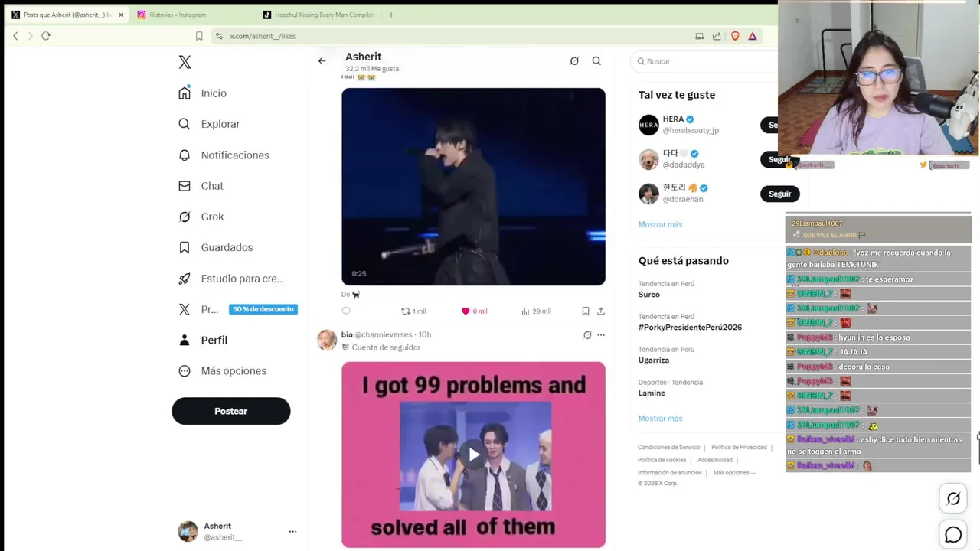Go back with the profile back arrow
This screenshot has width=980, height=551.
pos(322,61)
